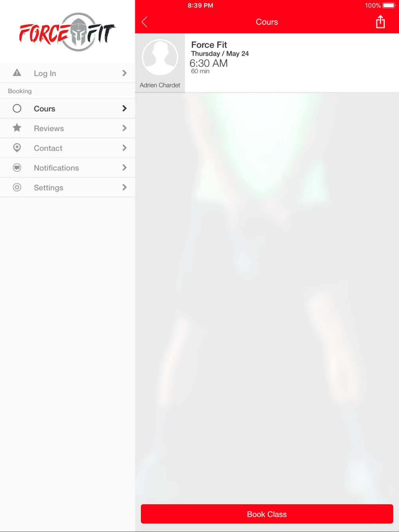Image resolution: width=399 pixels, height=532 pixels.
Task: Tap the 100% battery percentage text
Action: click(x=373, y=6)
